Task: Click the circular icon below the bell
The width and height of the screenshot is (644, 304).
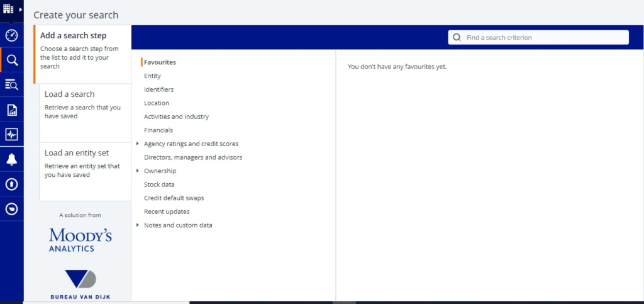Action: (x=11, y=184)
